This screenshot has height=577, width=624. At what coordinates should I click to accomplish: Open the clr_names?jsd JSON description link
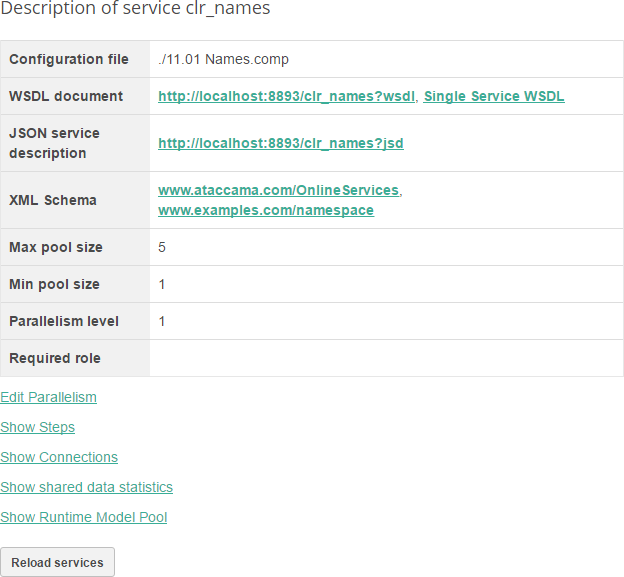tap(280, 143)
